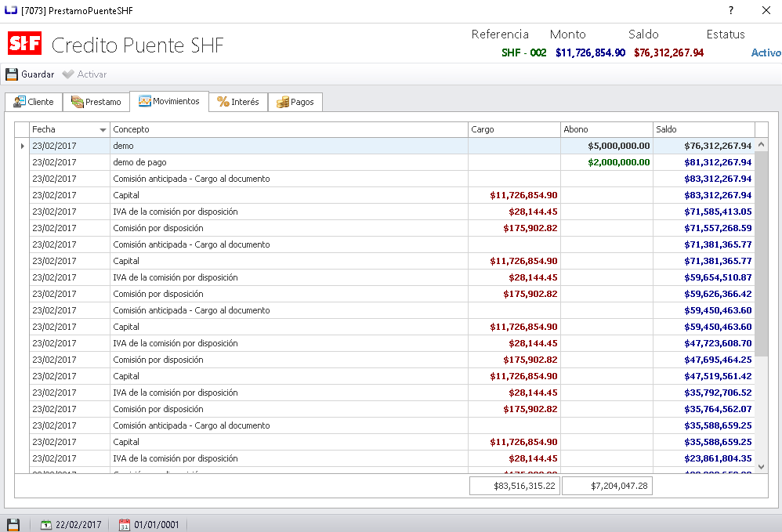Click the $23,861,804.35 saldo cell
This screenshot has width=782, height=532.
coord(704,458)
